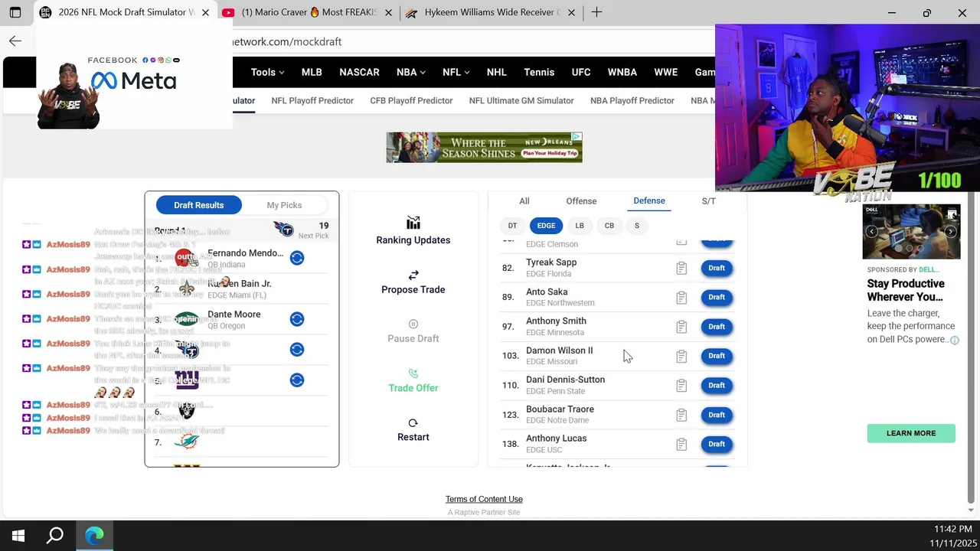Click Learn More on Dell ad
This screenshot has width=980, height=551.
[911, 433]
